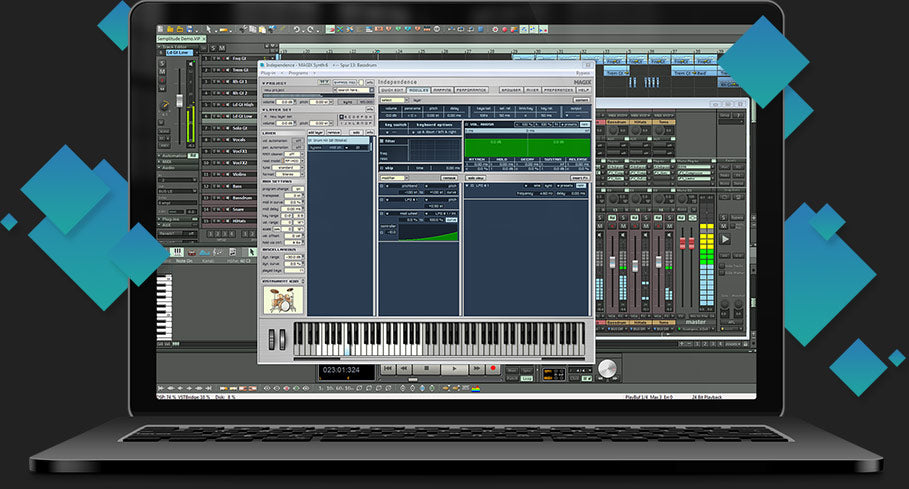909x489 pixels.
Task: Click the rewind button in transport bar
Action: (x=405, y=368)
